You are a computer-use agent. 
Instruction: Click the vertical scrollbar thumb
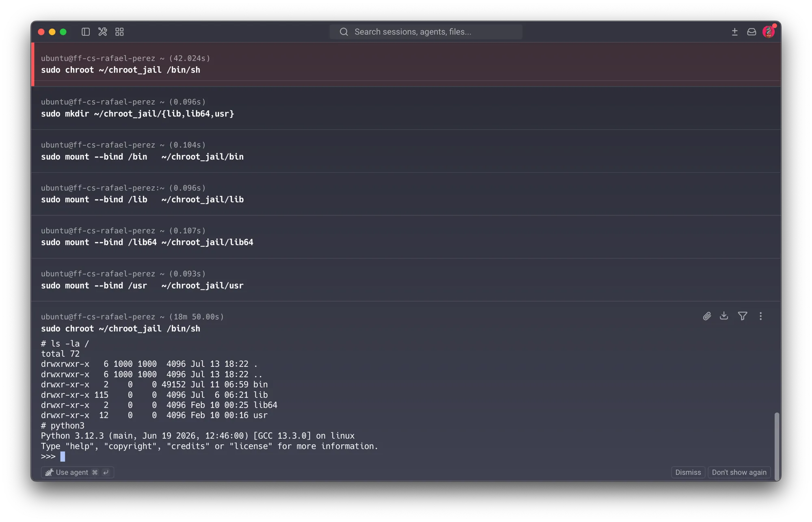point(776,447)
